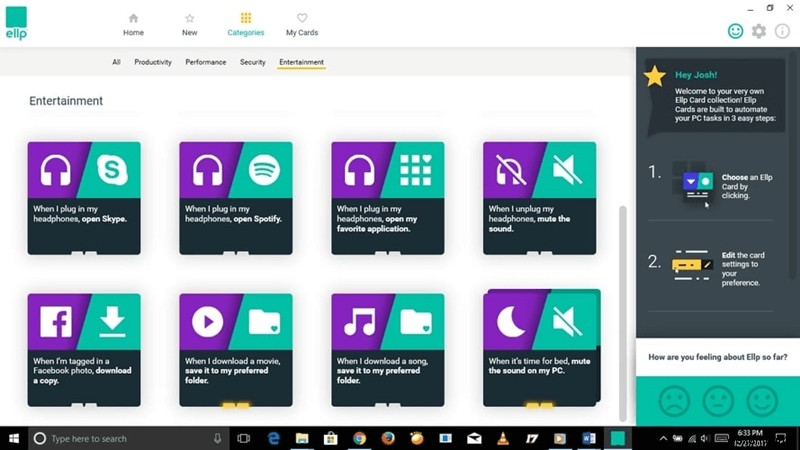Screen dimensions: 800x450
Task: Open Microsoft Edge from the taskbar
Action: [273, 438]
